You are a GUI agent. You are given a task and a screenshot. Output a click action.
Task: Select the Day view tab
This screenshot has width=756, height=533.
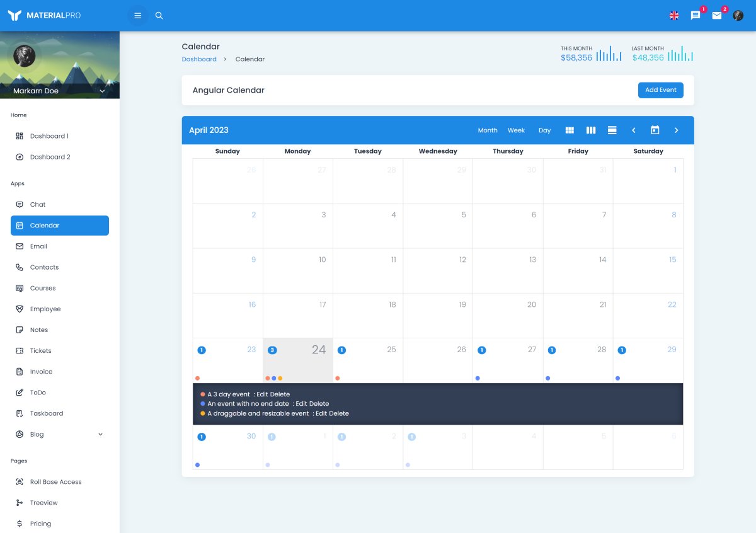click(544, 130)
